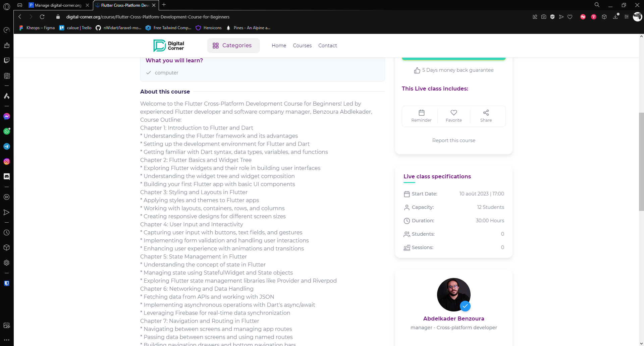
Task: Open Abdelkader Benzoura's instructor profile
Action: pyautogui.click(x=453, y=319)
